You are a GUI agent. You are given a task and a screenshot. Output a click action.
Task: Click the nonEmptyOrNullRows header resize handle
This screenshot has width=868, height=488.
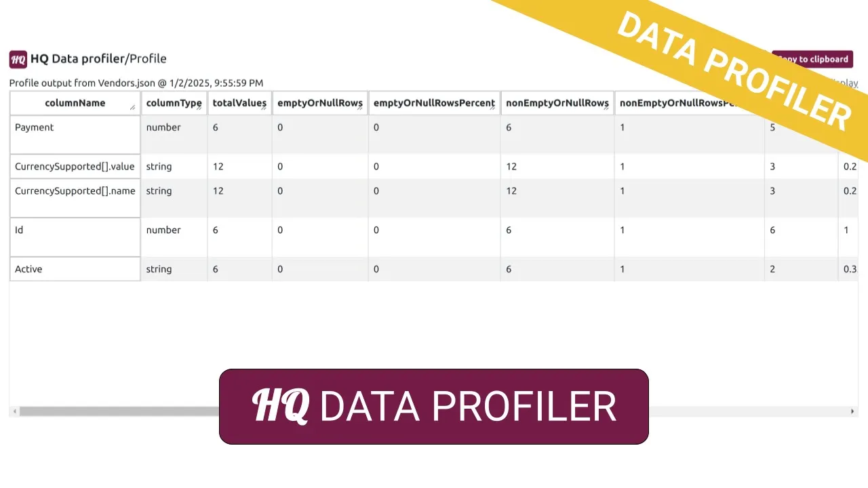click(607, 108)
